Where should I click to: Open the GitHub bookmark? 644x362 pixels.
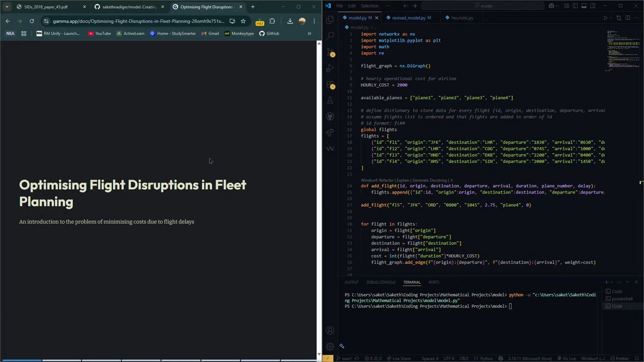pyautogui.click(x=269, y=33)
